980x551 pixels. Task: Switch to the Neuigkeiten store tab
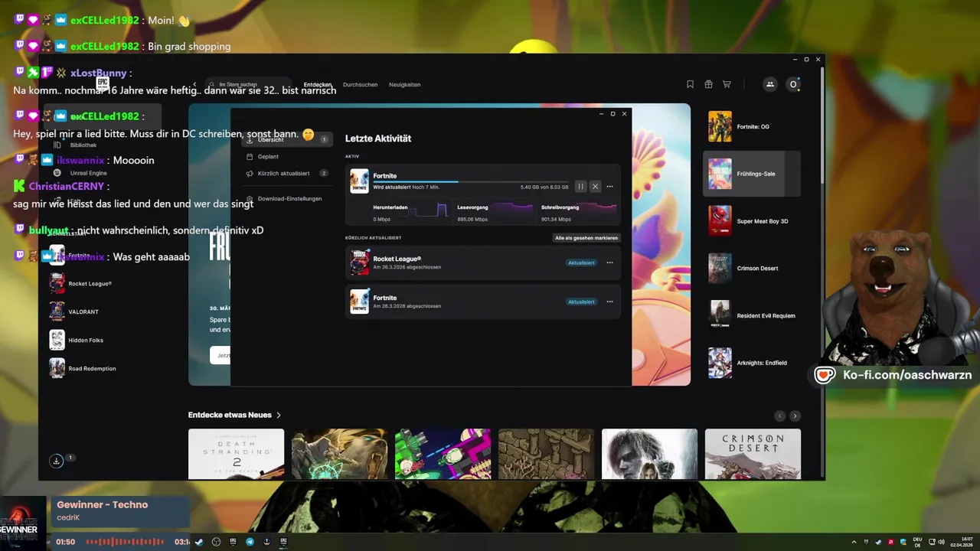[x=404, y=85]
